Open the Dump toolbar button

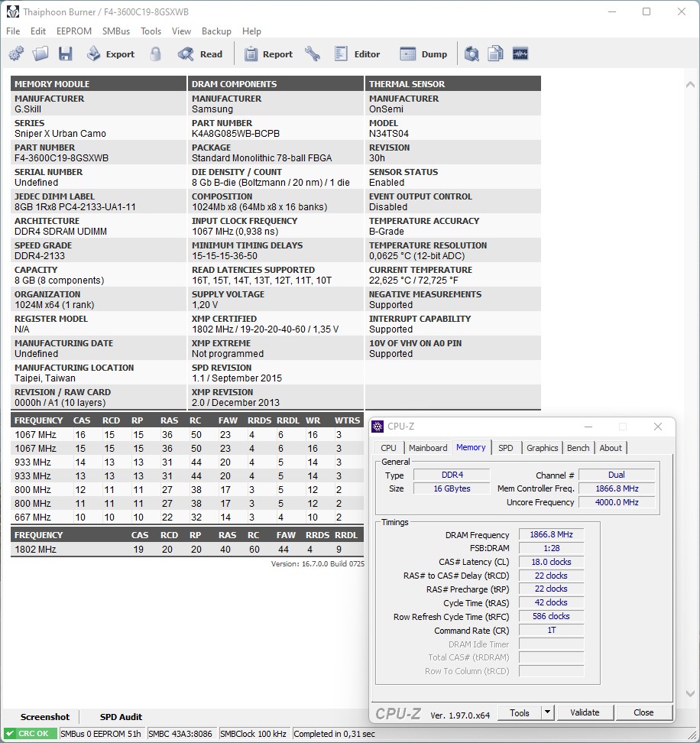[x=423, y=54]
